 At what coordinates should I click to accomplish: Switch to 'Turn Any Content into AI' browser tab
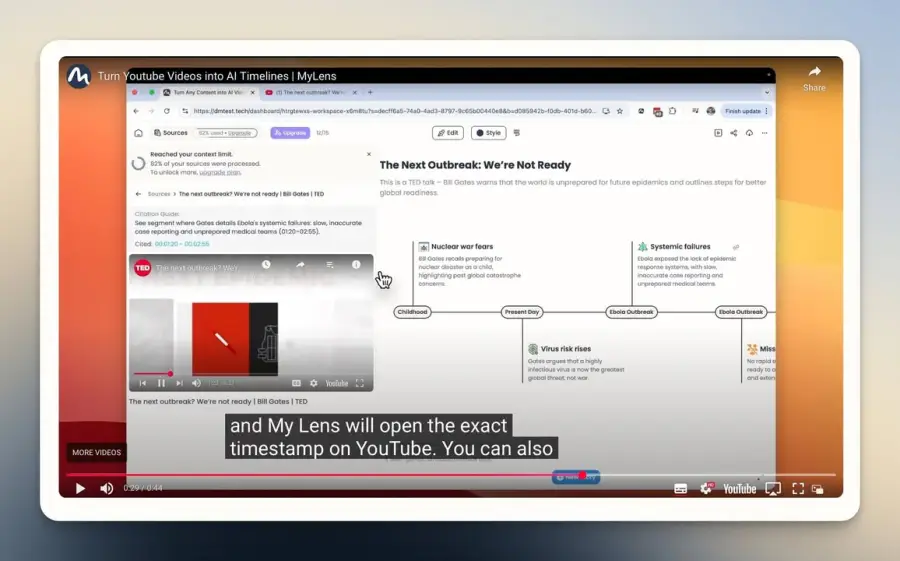pyautogui.click(x=208, y=92)
